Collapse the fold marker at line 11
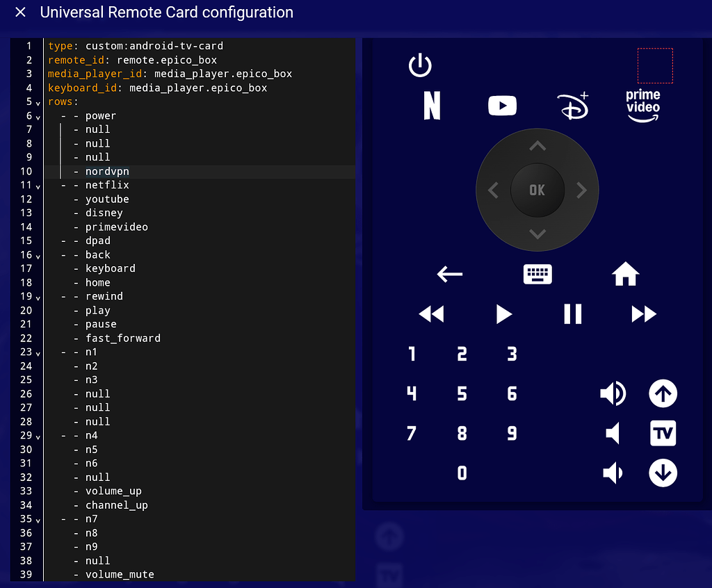 (x=37, y=185)
